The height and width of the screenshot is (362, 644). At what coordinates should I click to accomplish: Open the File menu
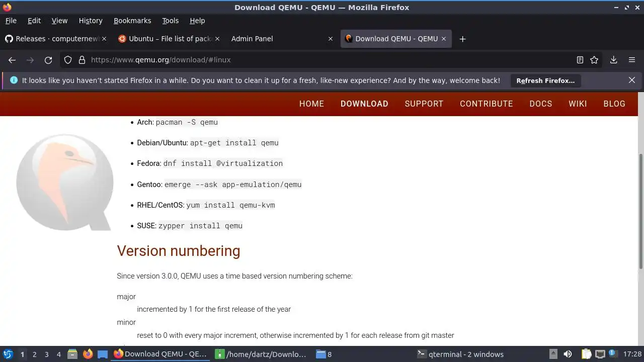tap(11, 21)
